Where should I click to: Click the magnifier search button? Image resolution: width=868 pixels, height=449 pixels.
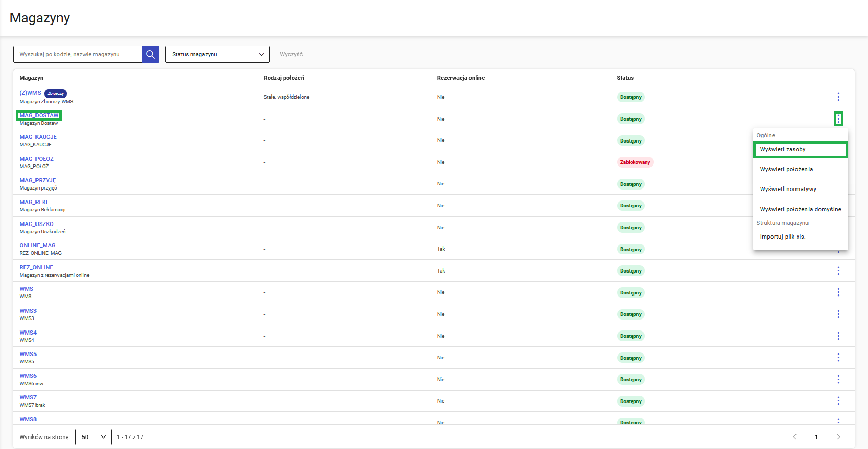[x=150, y=54]
